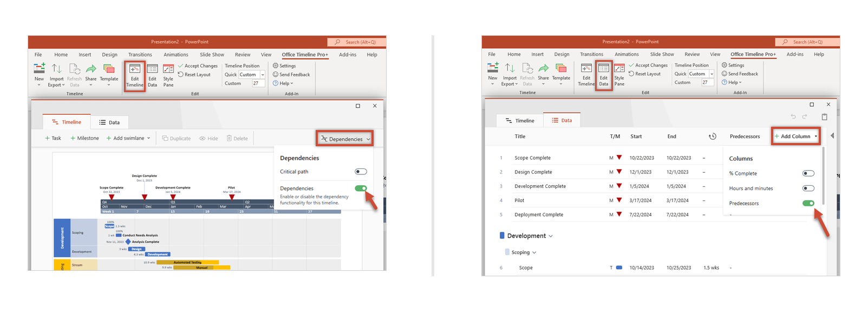Click the Add Task button
Image resolution: width=868 pixels, height=312 pixels.
coord(53,139)
